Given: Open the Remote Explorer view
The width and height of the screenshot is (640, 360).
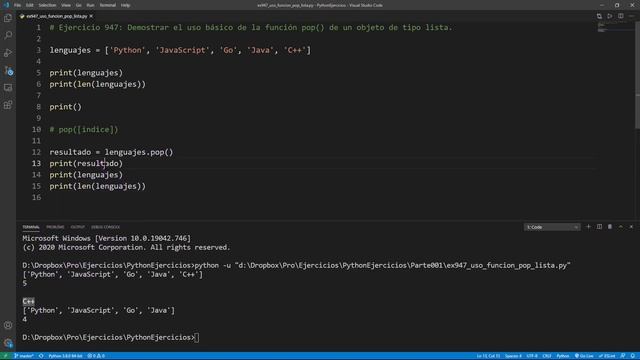Looking at the screenshot, I should point(8,87).
